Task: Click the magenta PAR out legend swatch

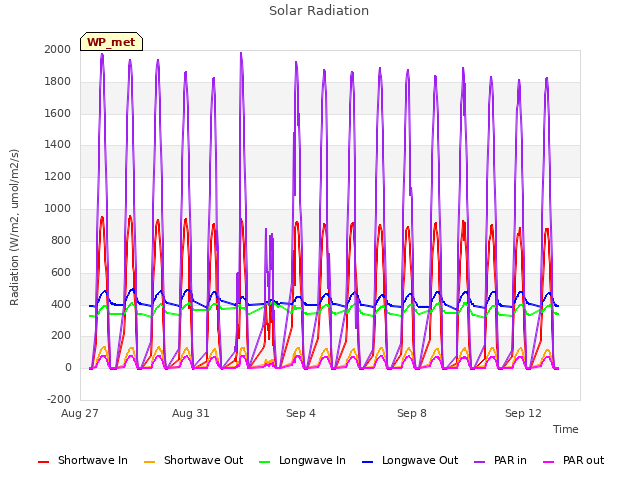Action: tap(549, 462)
